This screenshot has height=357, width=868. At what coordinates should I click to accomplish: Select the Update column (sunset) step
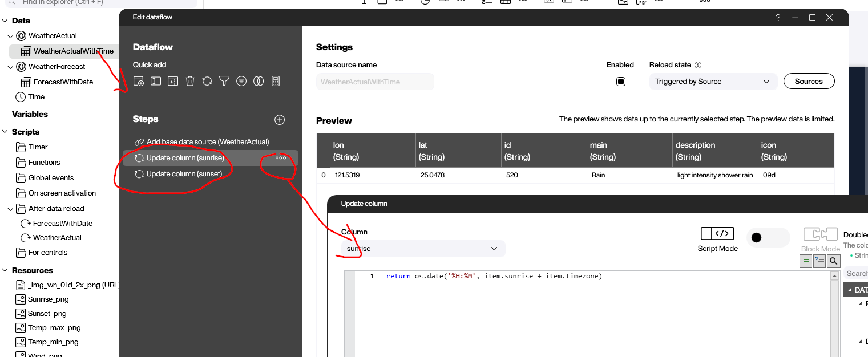(x=211, y=174)
